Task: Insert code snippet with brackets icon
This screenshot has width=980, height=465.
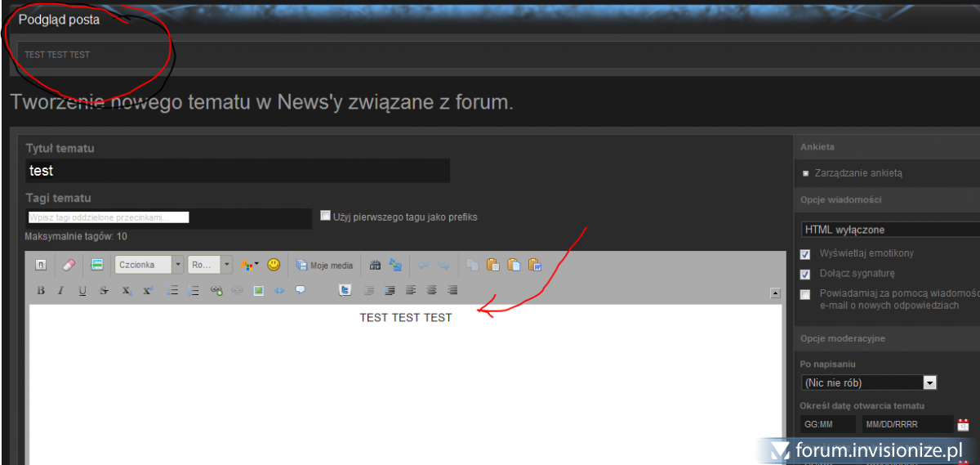Action: pos(279,290)
